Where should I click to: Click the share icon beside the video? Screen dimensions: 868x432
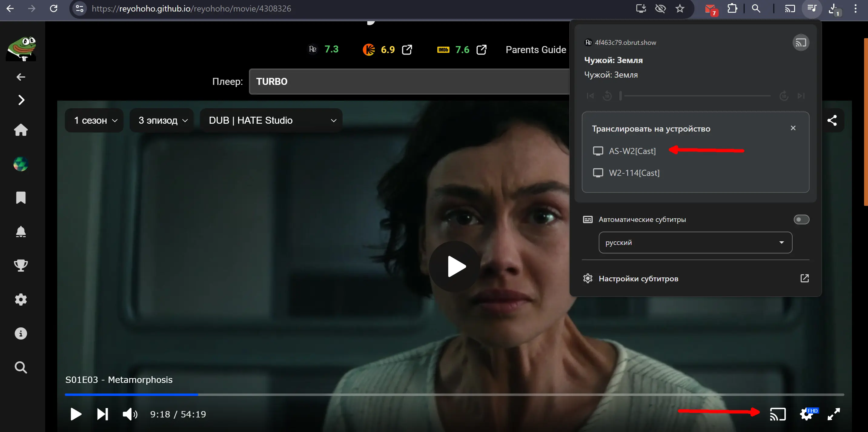click(832, 120)
